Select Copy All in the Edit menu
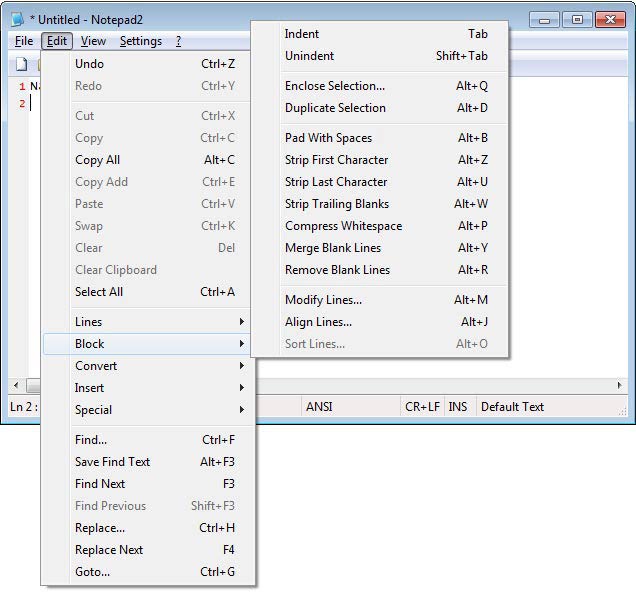 tap(146, 160)
